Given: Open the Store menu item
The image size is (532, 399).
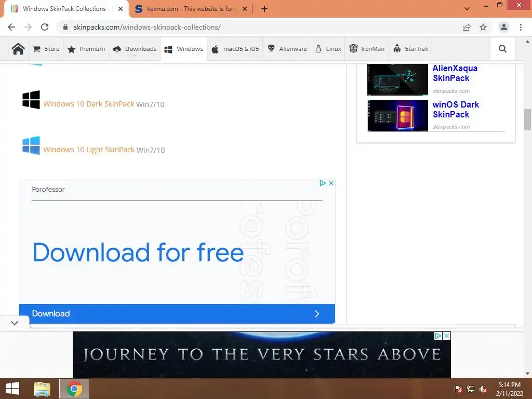Looking at the screenshot, I should coord(46,49).
